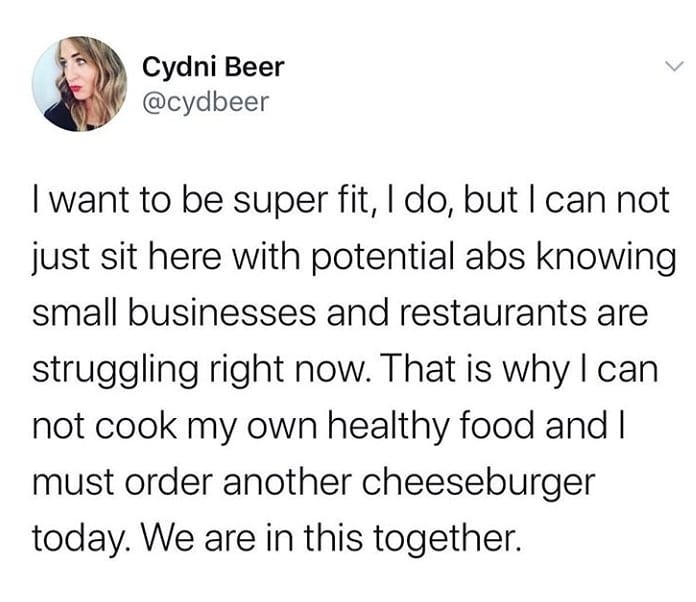Open the tweet options chevron menu
This screenshot has width=696, height=602.
point(674,67)
